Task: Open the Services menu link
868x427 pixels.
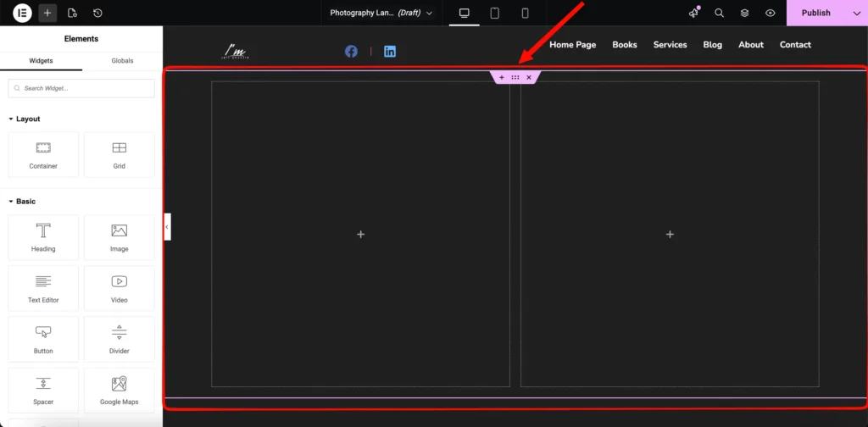Action: click(670, 45)
